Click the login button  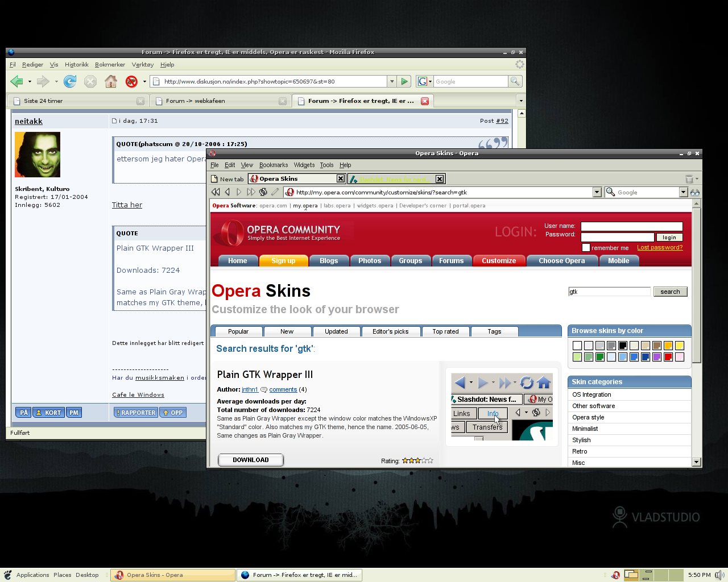pyautogui.click(x=669, y=238)
